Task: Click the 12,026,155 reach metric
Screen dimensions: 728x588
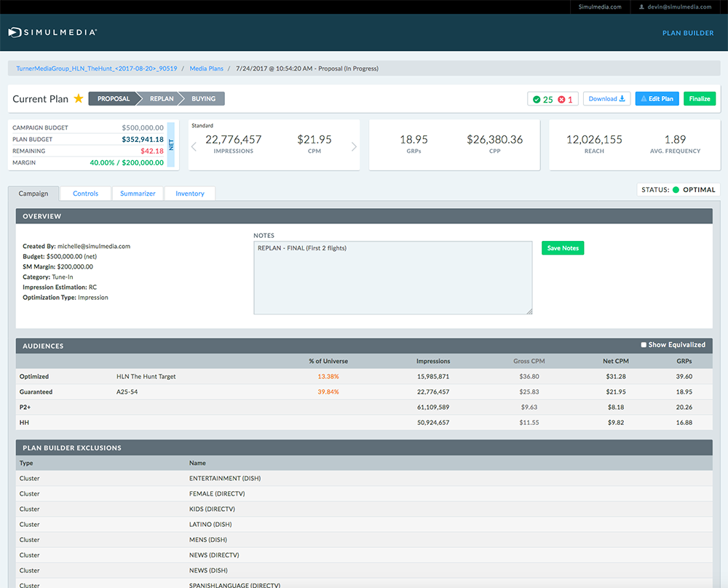Action: coord(594,139)
